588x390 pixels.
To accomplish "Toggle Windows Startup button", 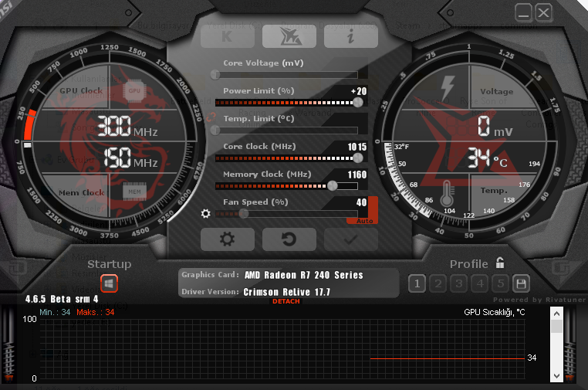I will click(x=109, y=283).
